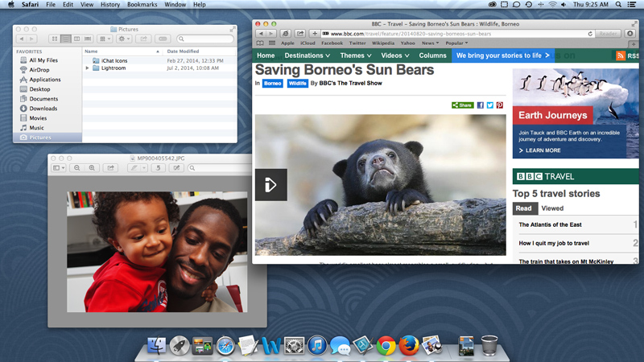Click the Safari address bar URL field
The height and width of the screenshot is (362, 644).
458,34
